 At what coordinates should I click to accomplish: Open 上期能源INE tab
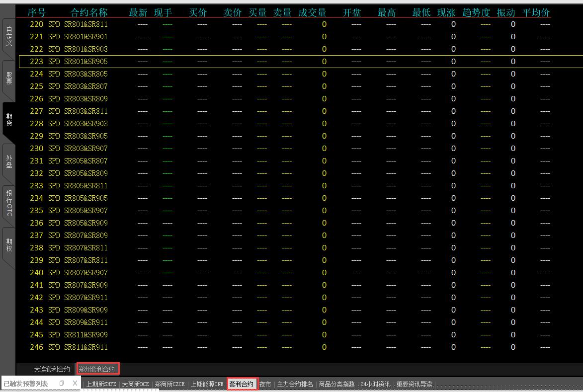tap(207, 384)
